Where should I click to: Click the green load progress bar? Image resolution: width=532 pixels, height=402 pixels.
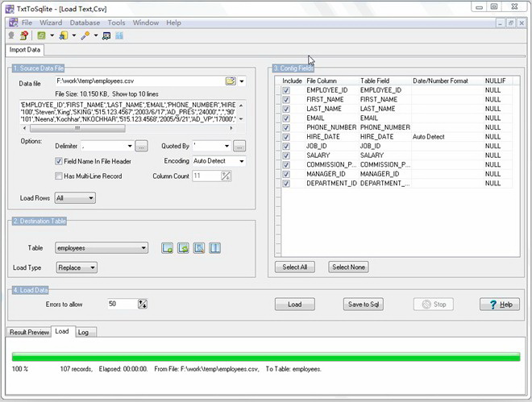[x=266, y=357]
